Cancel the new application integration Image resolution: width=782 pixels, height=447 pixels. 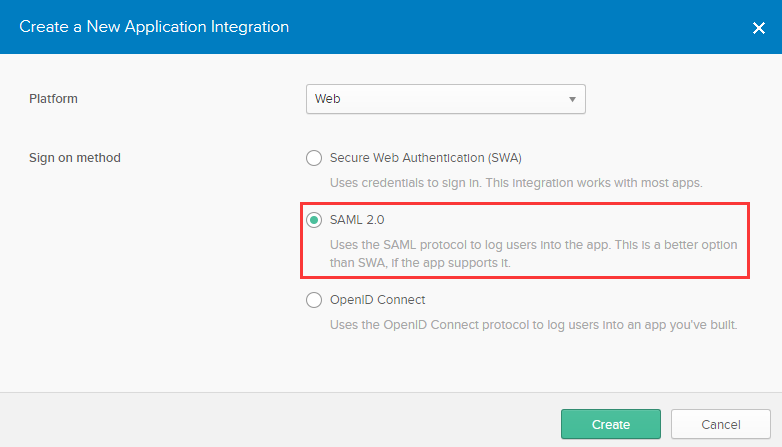(x=720, y=424)
